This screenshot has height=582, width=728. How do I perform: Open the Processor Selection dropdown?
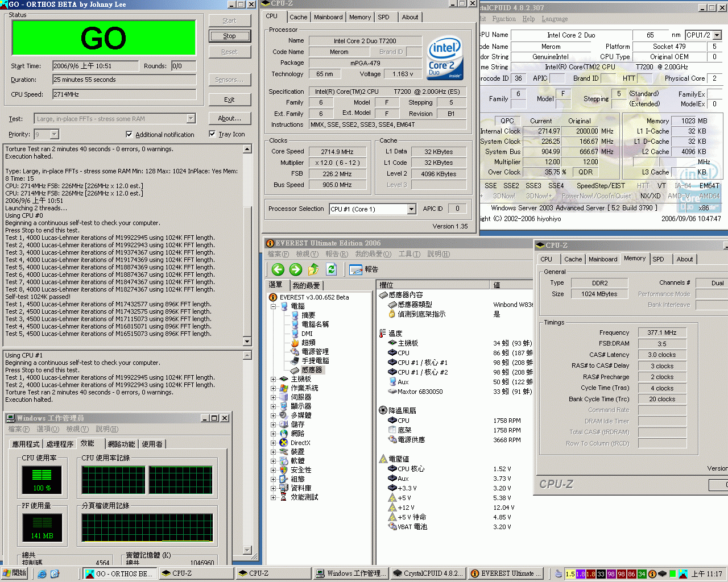point(411,209)
